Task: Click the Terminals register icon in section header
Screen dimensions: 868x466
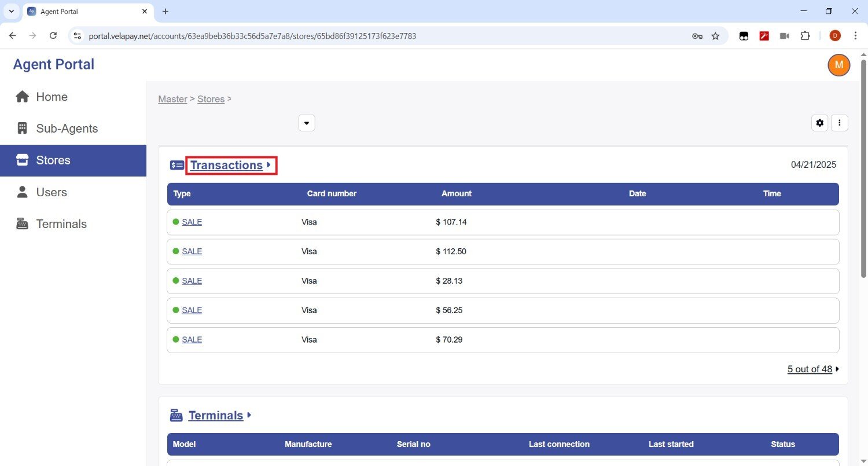Action: 176,416
